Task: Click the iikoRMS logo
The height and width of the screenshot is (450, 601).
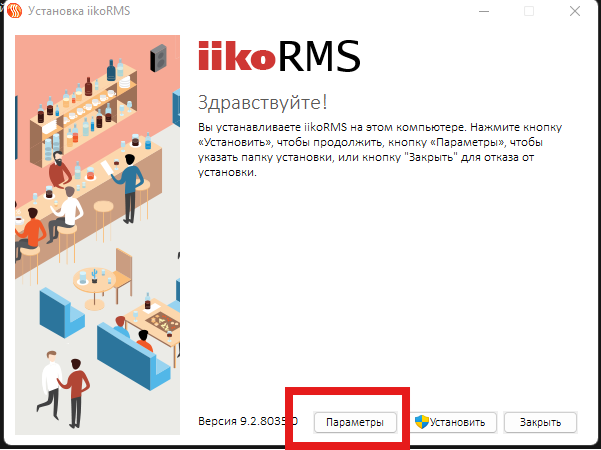Action: pyautogui.click(x=279, y=56)
